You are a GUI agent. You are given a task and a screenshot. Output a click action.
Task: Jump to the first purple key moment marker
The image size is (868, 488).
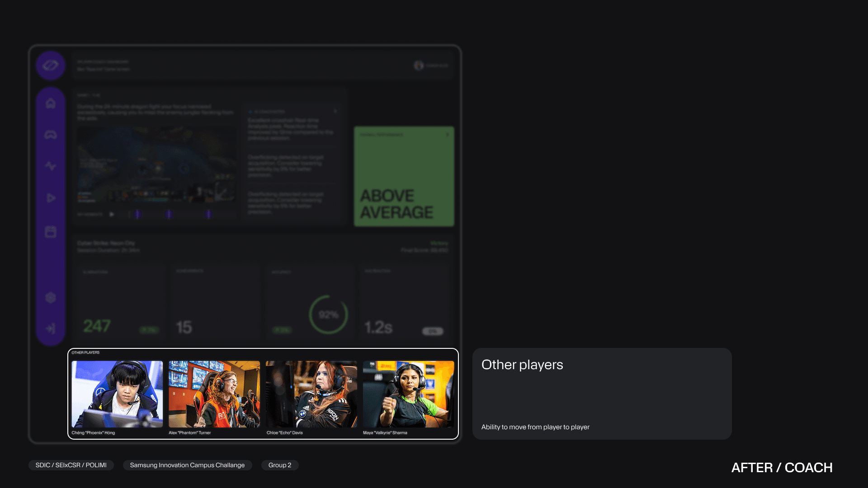(137, 214)
